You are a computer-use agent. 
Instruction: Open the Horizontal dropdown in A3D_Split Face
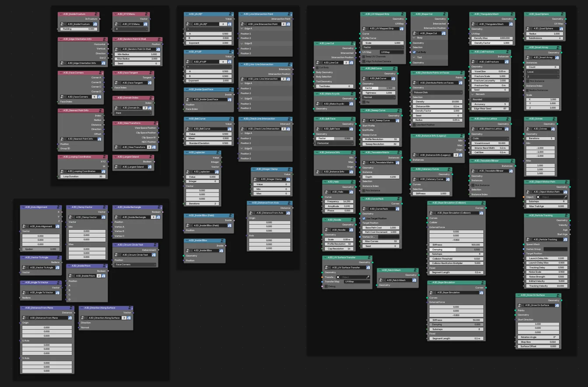(x=334, y=143)
